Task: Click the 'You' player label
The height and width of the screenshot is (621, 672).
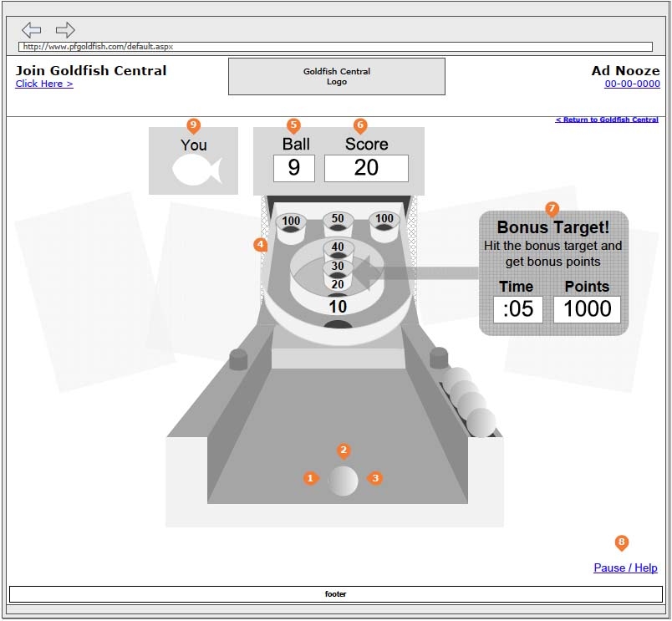Action: tap(194, 145)
